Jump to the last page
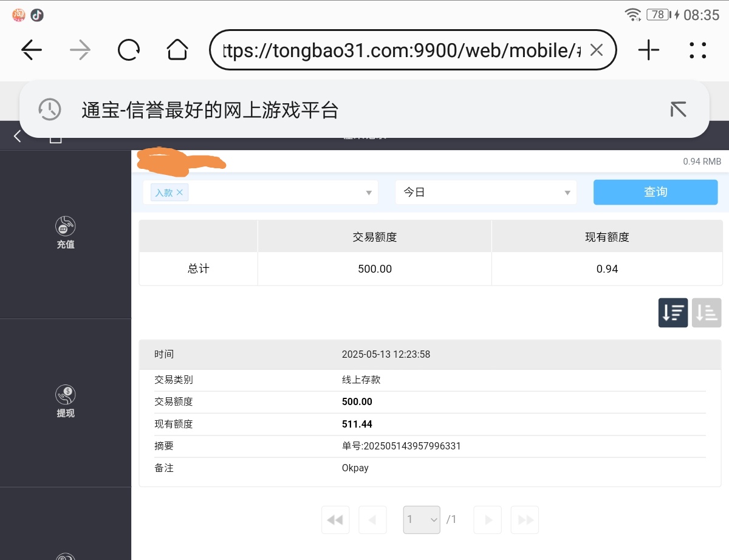The image size is (729, 560). pyautogui.click(x=525, y=520)
